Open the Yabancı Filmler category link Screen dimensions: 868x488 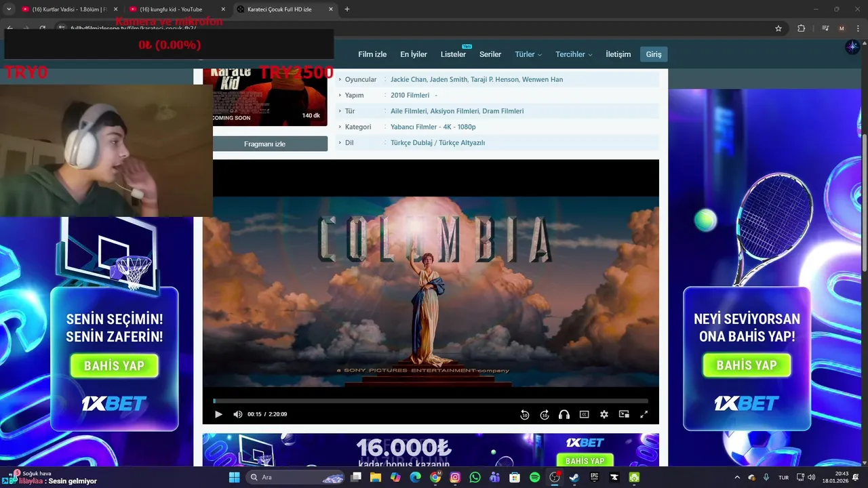tap(414, 127)
